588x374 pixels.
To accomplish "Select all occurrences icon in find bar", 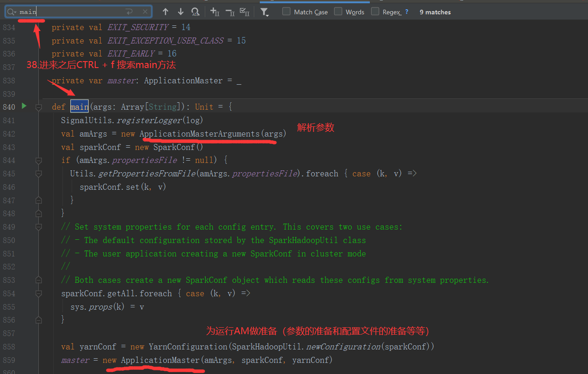I will coord(245,12).
